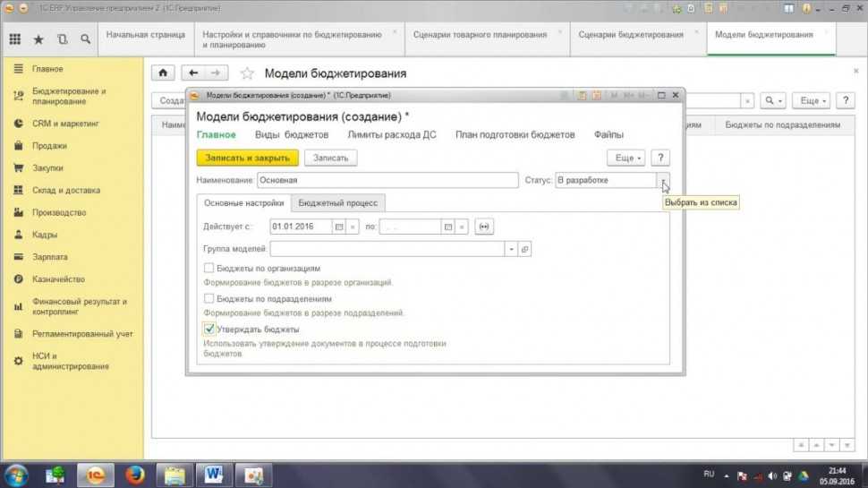Open Казначейство section icon
The image size is (868, 488).
(x=18, y=278)
